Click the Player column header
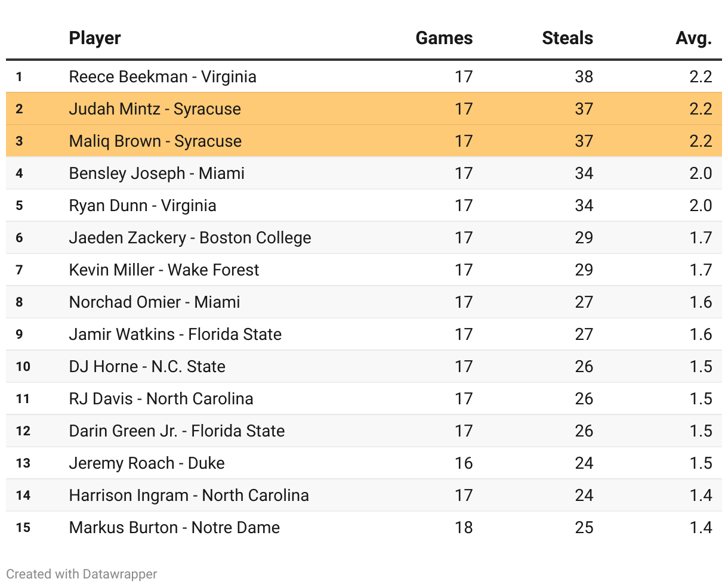This screenshot has width=728, height=588. 95,38
